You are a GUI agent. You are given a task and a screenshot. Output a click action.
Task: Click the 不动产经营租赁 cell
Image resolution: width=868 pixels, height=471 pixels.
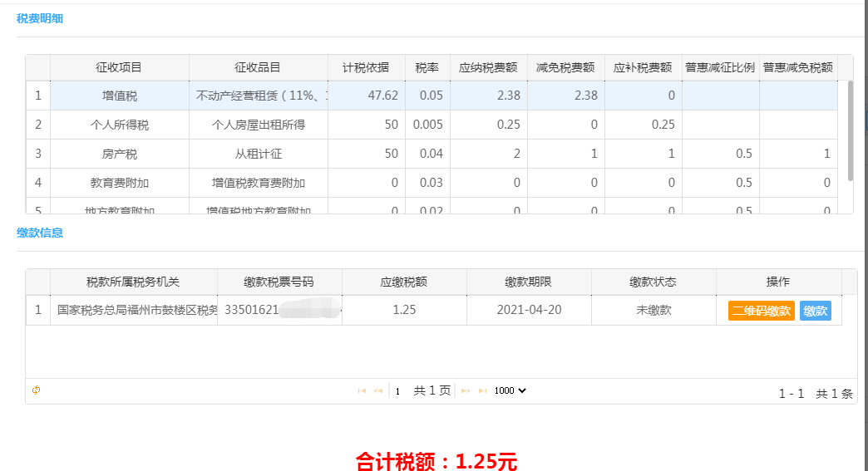258,96
